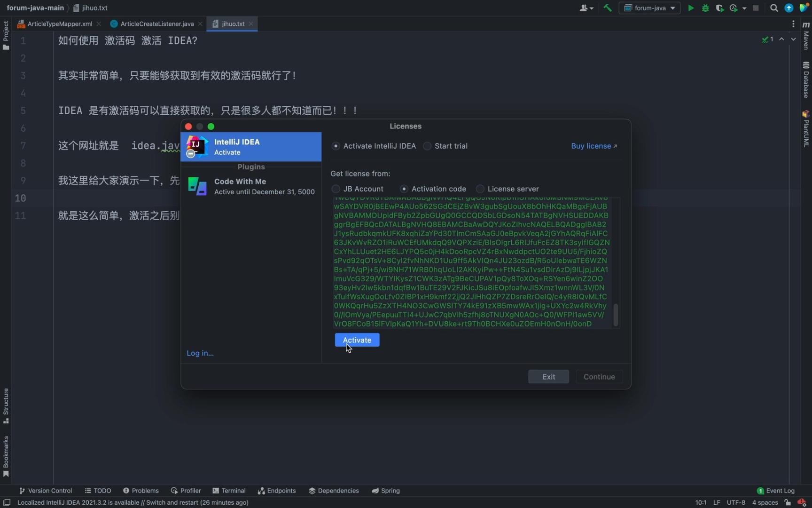Click the Exit button
The height and width of the screenshot is (508, 812).
click(x=548, y=377)
